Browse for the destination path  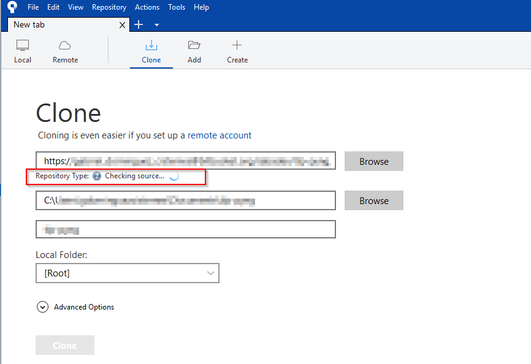(x=374, y=200)
